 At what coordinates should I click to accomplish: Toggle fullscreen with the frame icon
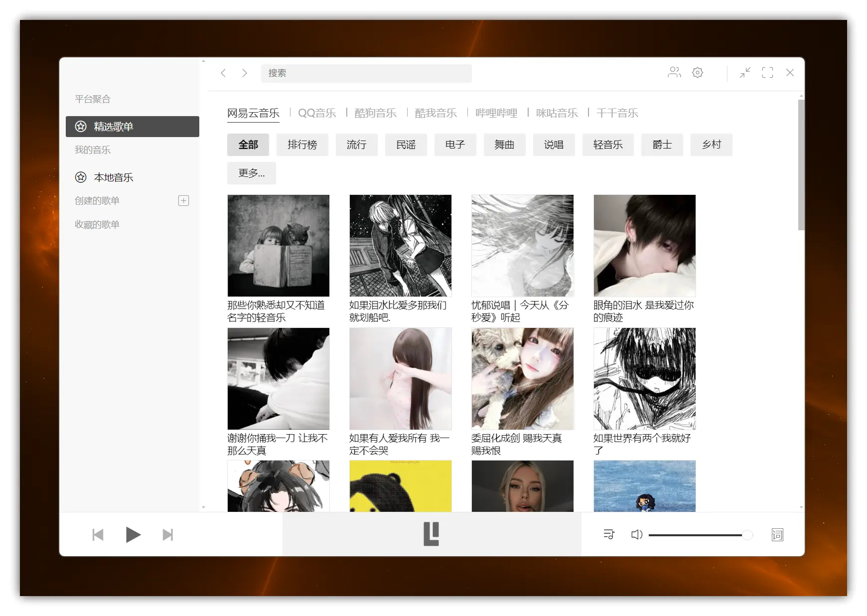click(x=767, y=73)
